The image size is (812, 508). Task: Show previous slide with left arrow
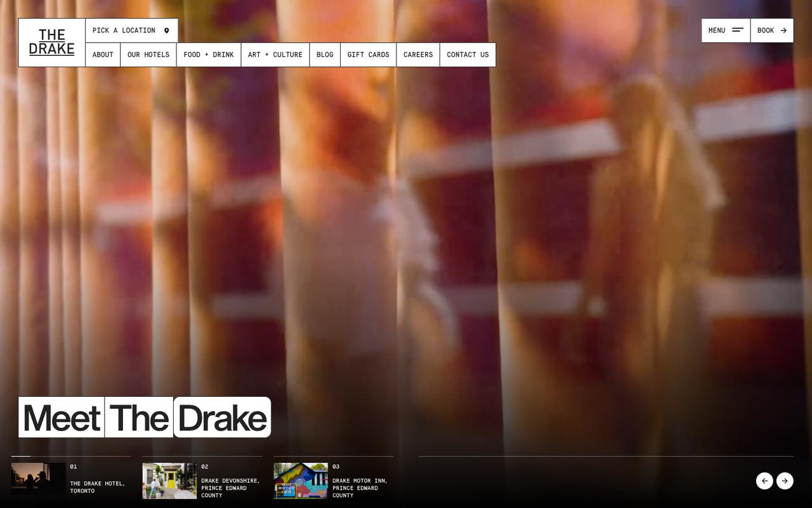pyautogui.click(x=764, y=481)
